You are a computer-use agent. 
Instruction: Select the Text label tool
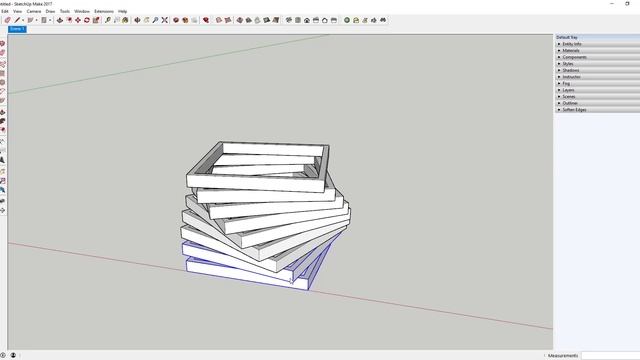coord(117,20)
